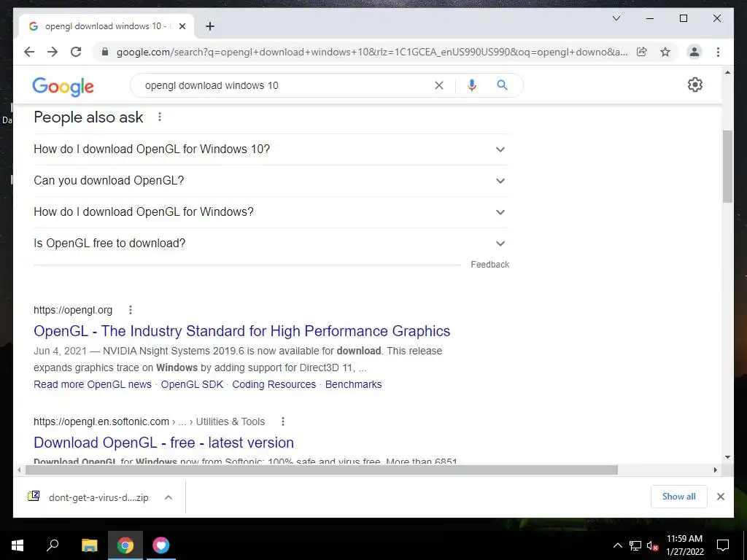Open Download OpenGL - free - latest version
747x560 pixels.
pos(163,443)
